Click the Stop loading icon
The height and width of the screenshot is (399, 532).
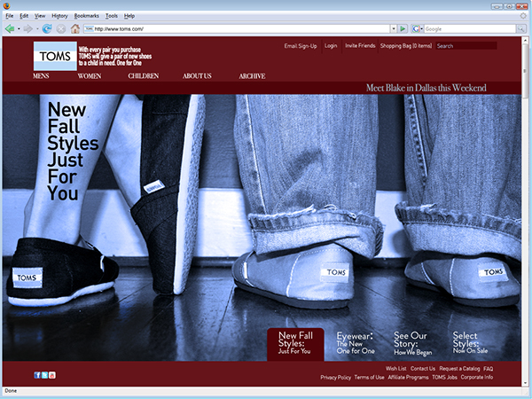[60, 29]
